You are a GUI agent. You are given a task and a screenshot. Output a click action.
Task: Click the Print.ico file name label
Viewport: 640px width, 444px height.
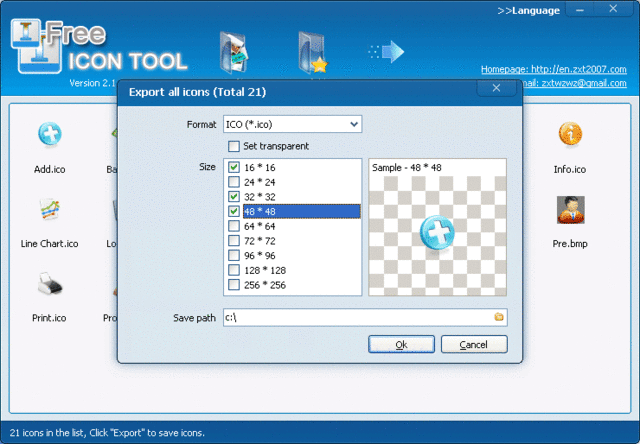[49, 318]
